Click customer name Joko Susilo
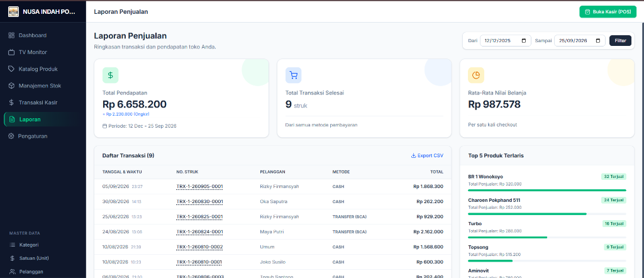 pos(273,262)
